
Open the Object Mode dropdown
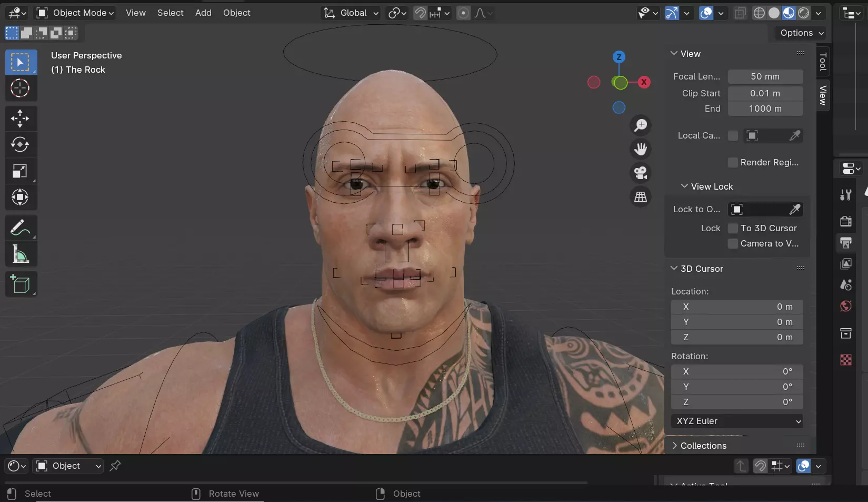75,13
